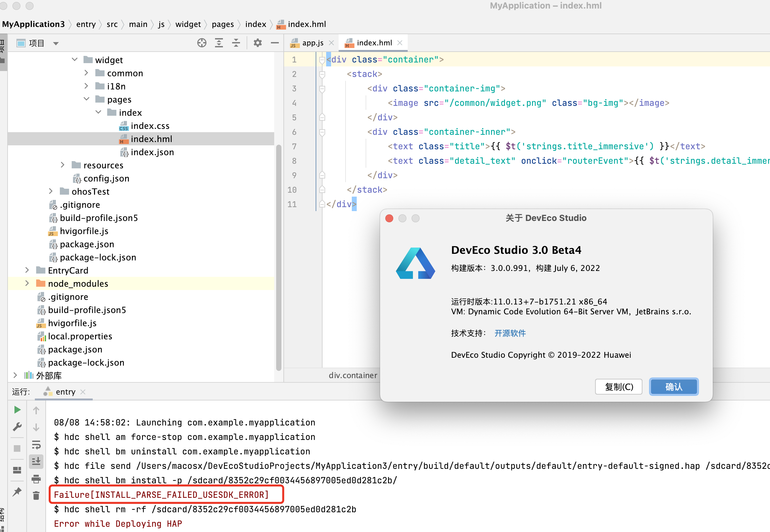
Task: Click the DevEco Studio logo in About dialog
Action: [415, 263]
